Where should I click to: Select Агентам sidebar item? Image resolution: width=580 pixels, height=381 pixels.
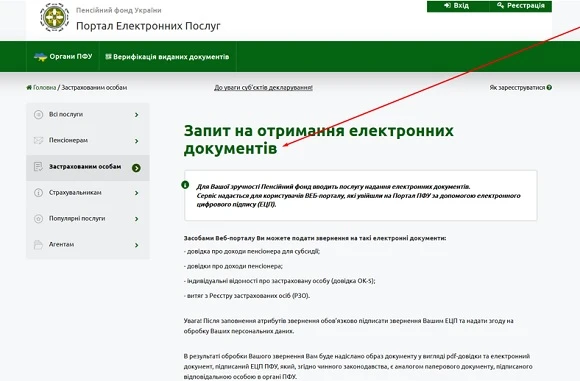(88, 245)
